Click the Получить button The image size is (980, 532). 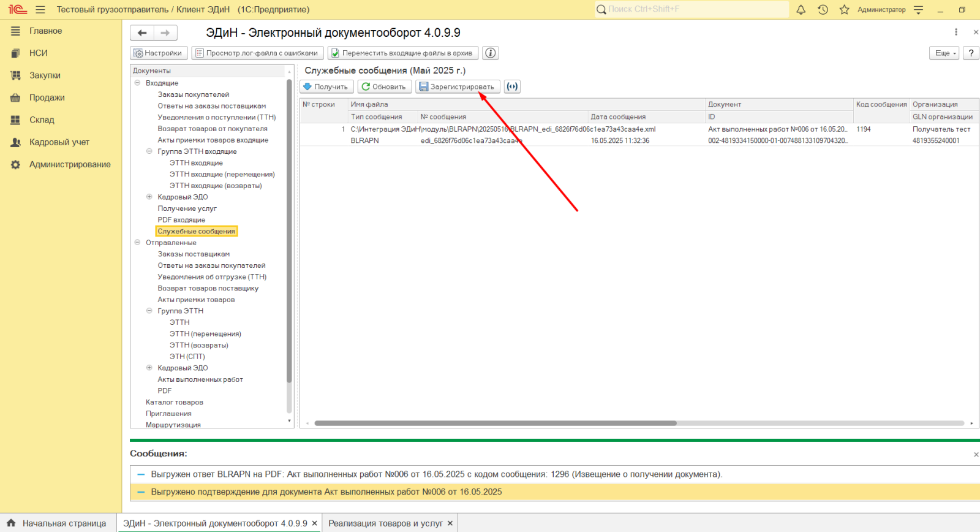[326, 86]
